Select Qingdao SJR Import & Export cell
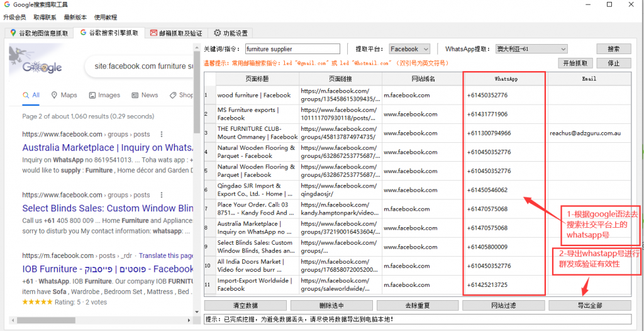This screenshot has height=331, width=644. tap(257, 189)
